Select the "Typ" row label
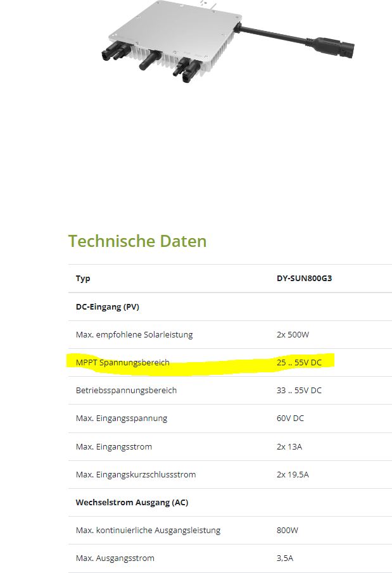The image size is (392, 573). [x=83, y=279]
